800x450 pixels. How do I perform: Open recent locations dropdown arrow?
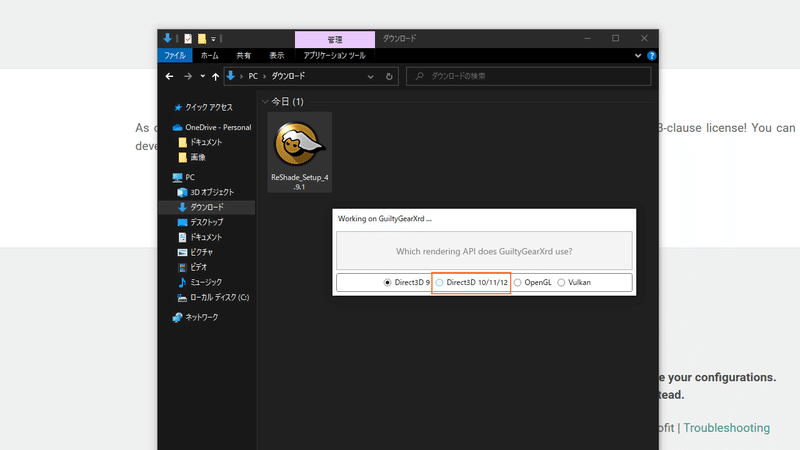pos(203,77)
